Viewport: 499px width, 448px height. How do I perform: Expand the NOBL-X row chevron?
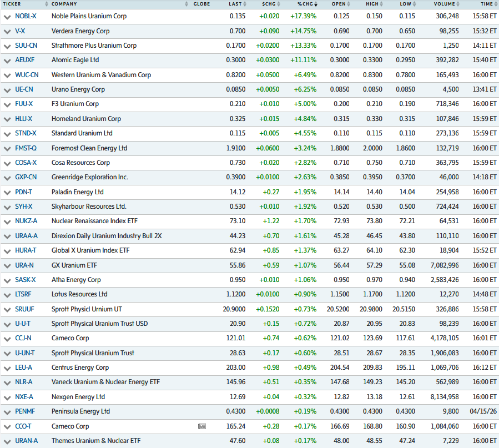(7, 17)
